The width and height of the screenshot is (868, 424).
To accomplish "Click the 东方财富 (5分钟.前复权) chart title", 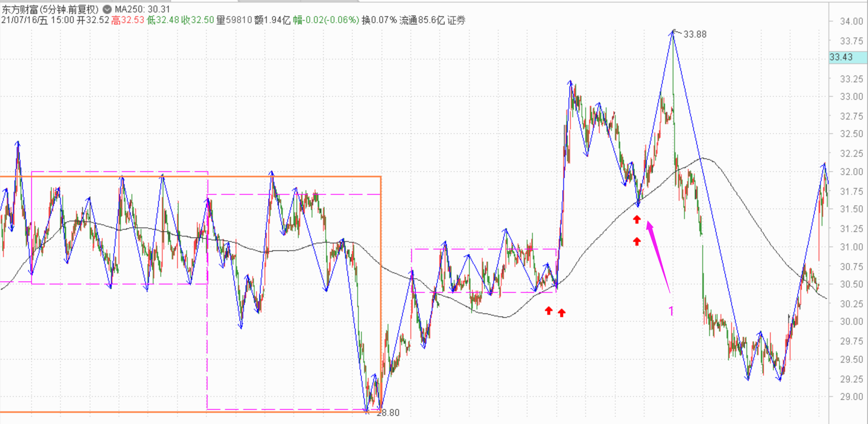I will 50,9.
